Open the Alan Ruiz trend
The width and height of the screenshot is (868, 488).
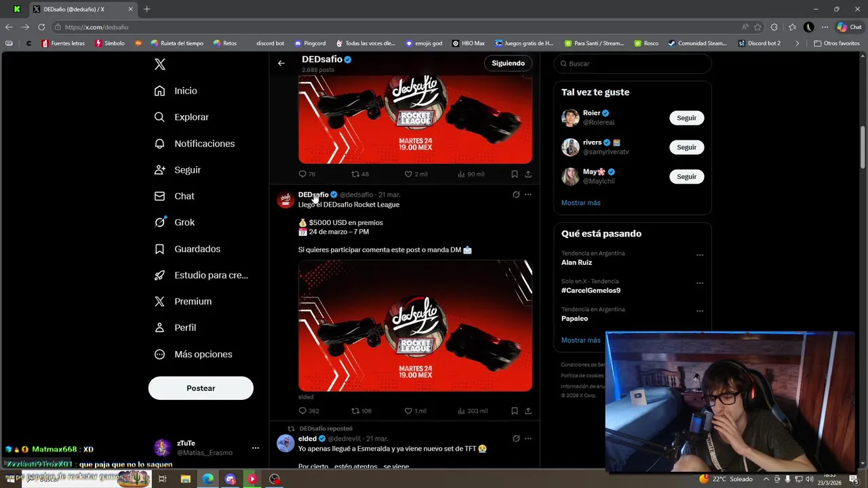576,262
